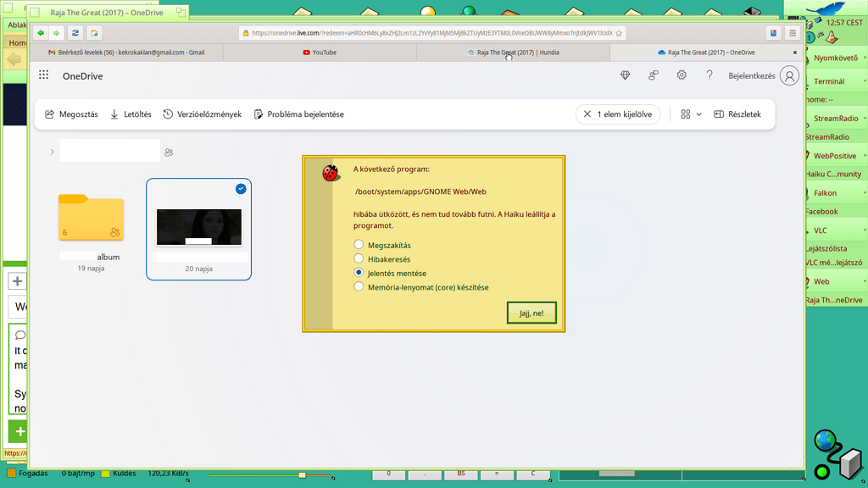
Task: Click the premium diamond icon in OneDrive header
Action: tap(625, 75)
